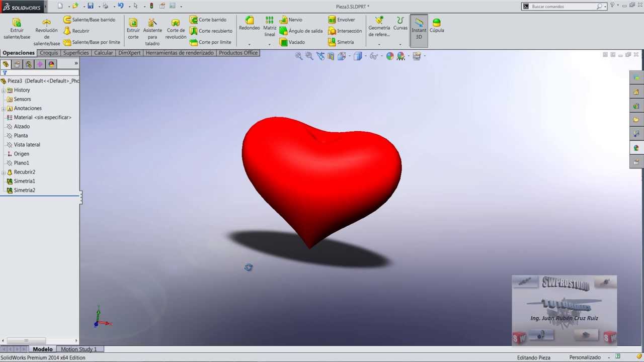The image size is (644, 362).
Task: Open the Section view icon
Action: 331,56
